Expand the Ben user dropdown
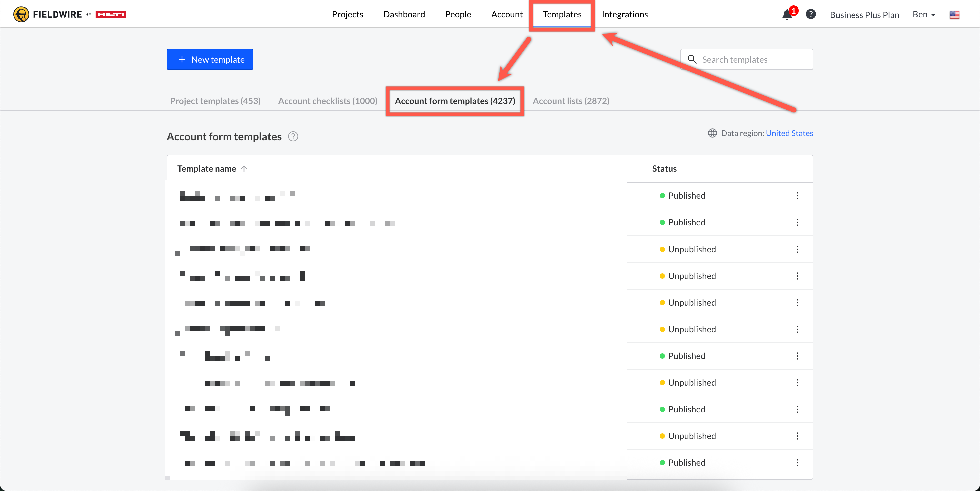 coord(924,14)
